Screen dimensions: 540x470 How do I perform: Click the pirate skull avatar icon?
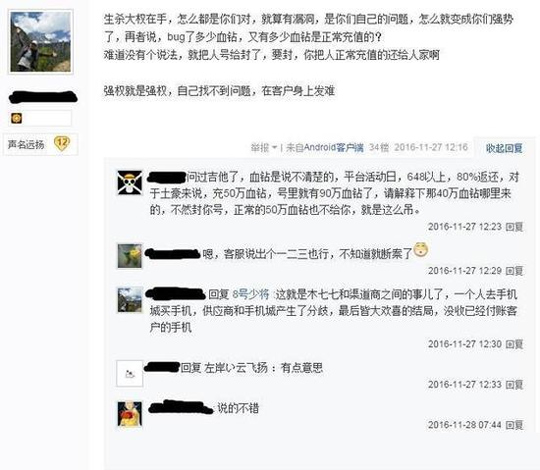[x=129, y=182]
